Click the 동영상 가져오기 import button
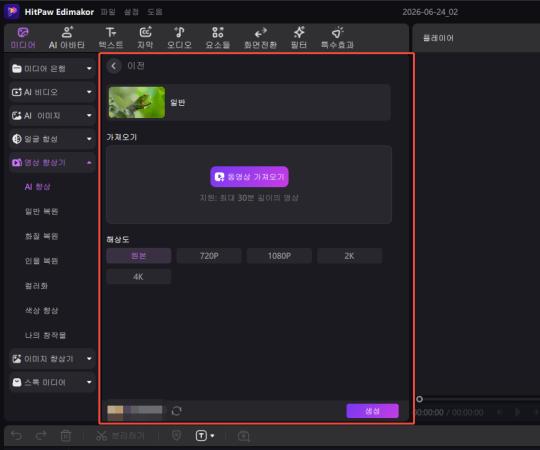 click(x=249, y=177)
